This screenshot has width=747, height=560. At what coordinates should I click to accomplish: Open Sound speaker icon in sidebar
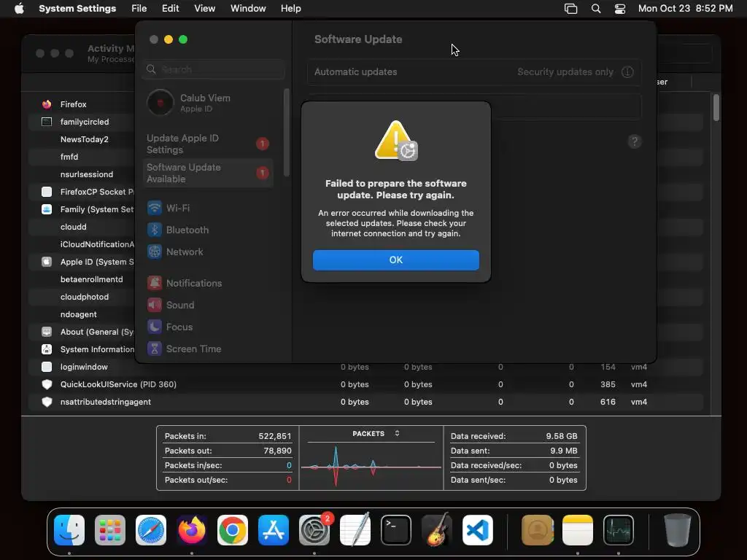[155, 306]
